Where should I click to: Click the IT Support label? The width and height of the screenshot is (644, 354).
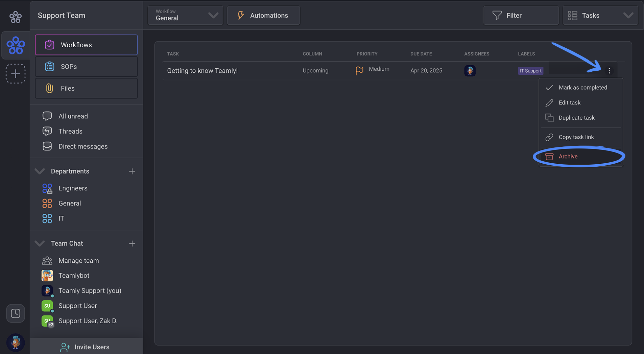[x=531, y=71]
